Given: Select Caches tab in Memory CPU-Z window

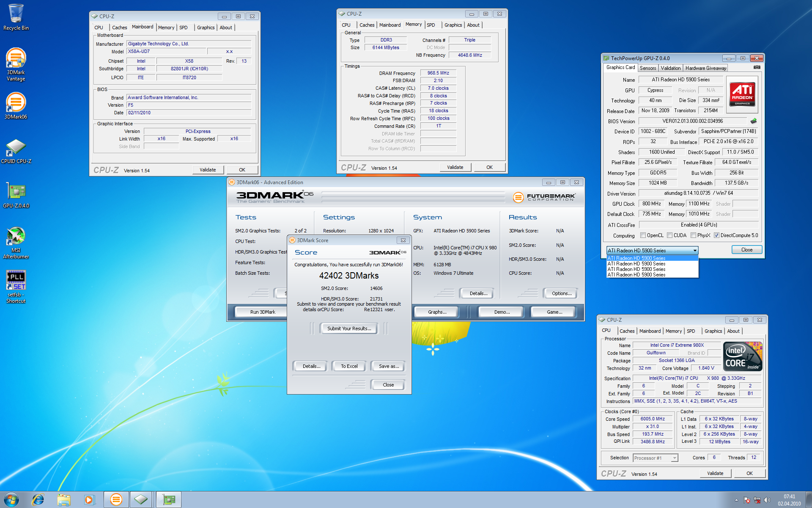Looking at the screenshot, I should [367, 25].
